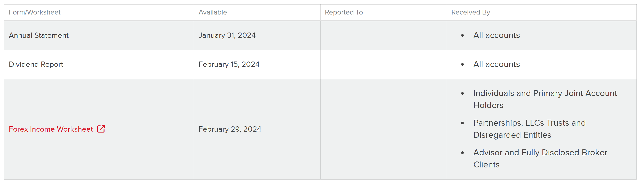This screenshot has width=644, height=185.
Task: Select All accounts in Dividend Report row
Action: [x=497, y=64]
